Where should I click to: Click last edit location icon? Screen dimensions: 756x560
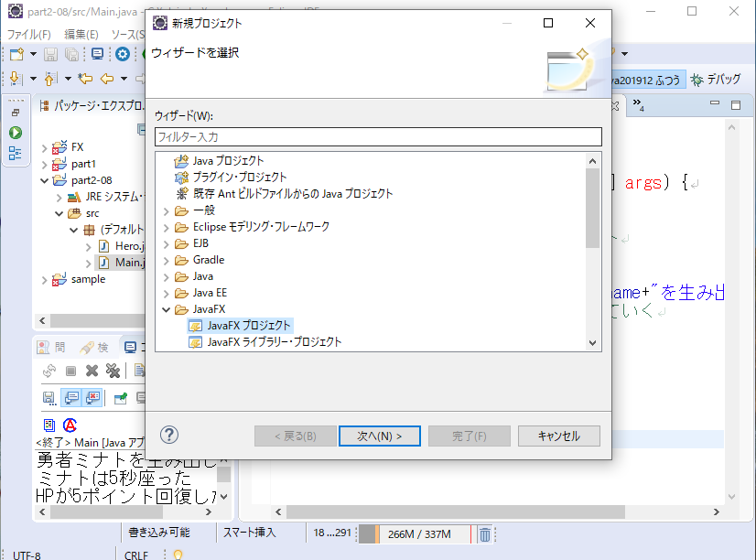[85, 78]
